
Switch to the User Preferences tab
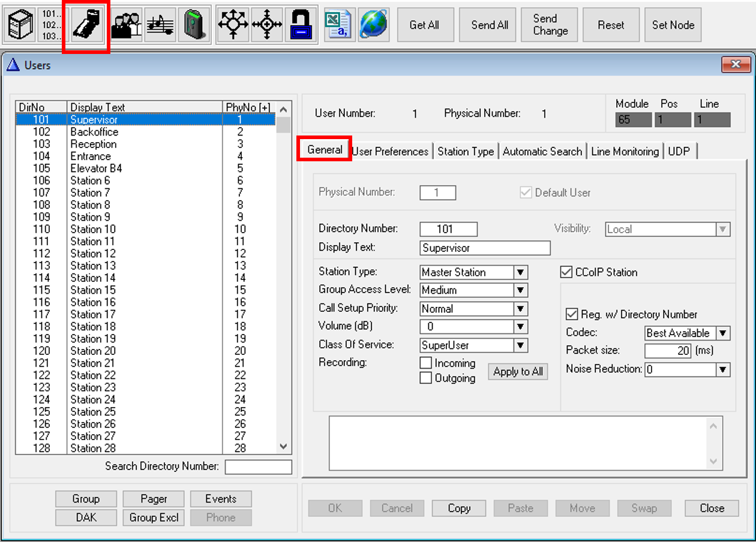point(391,152)
